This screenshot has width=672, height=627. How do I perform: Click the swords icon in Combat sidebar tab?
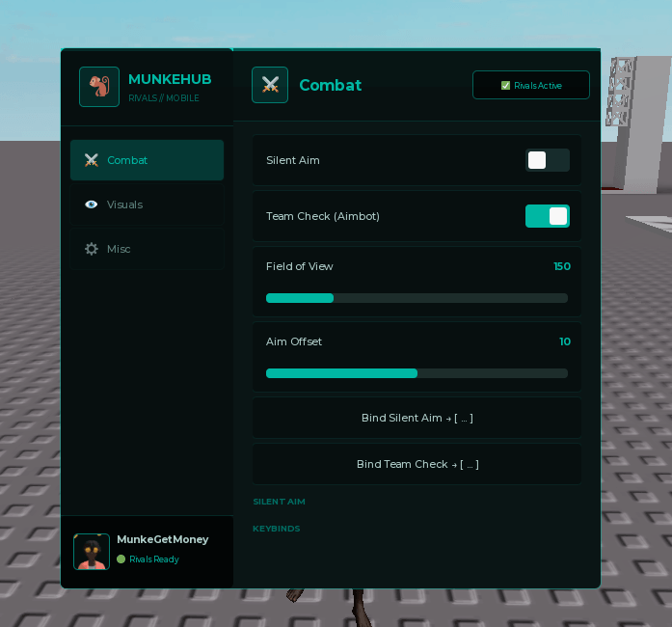(92, 160)
